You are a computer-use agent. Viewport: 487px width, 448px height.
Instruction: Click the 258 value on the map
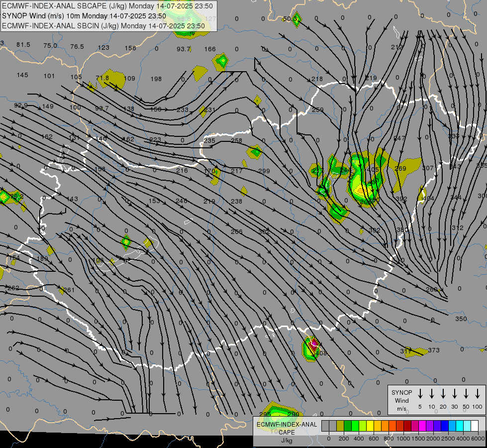[x=236, y=140]
